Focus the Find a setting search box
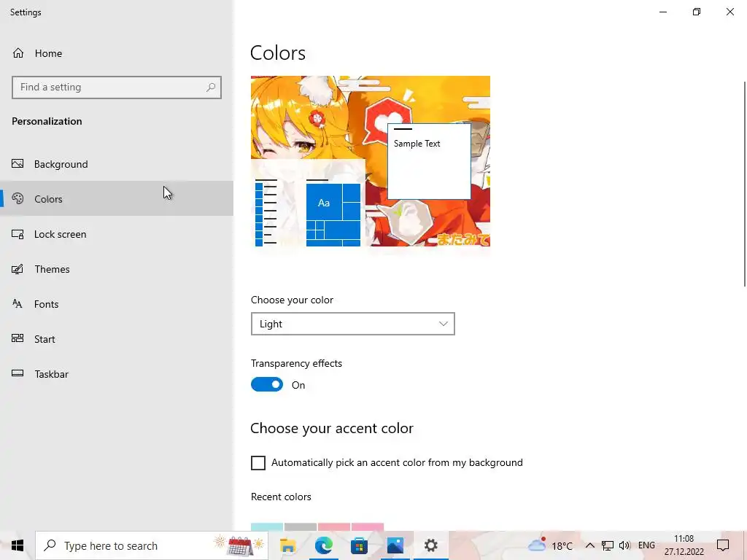The width and height of the screenshot is (747, 560). 117,87
